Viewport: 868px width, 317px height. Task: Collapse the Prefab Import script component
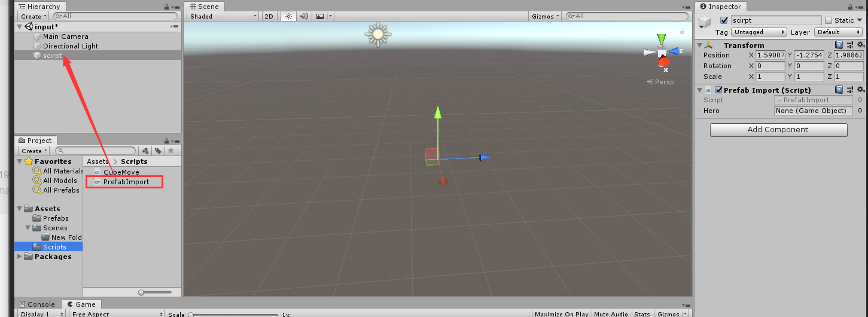tap(700, 90)
